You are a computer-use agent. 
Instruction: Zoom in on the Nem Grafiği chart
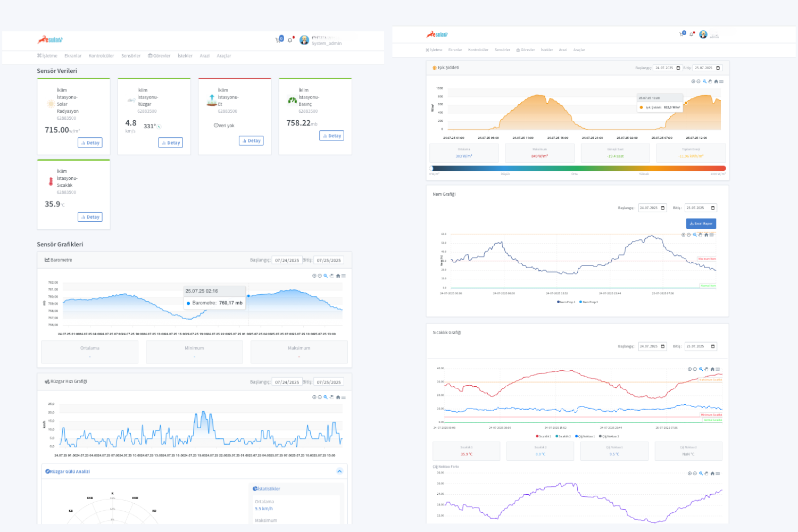(x=684, y=235)
